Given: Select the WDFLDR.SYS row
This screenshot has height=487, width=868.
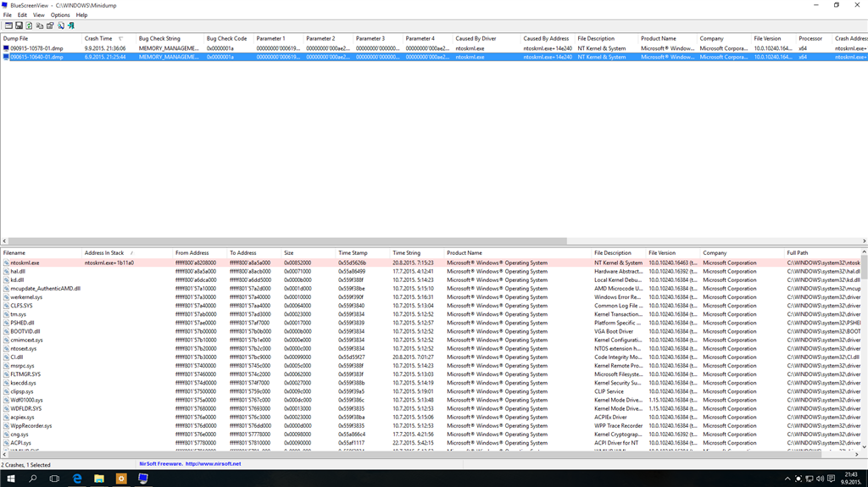Looking at the screenshot, I should click(431, 408).
